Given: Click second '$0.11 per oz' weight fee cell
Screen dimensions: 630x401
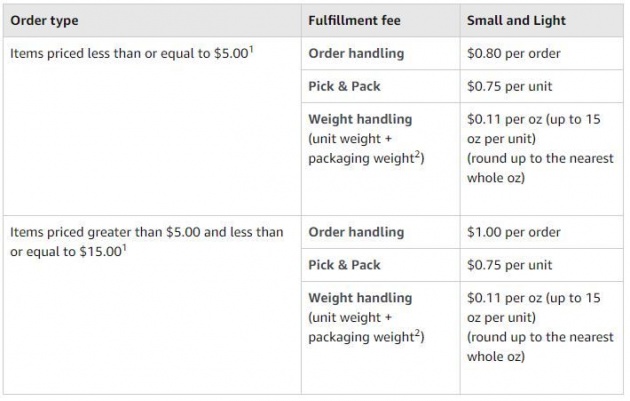Looking at the screenshot, I should pyautogui.click(x=542, y=338).
